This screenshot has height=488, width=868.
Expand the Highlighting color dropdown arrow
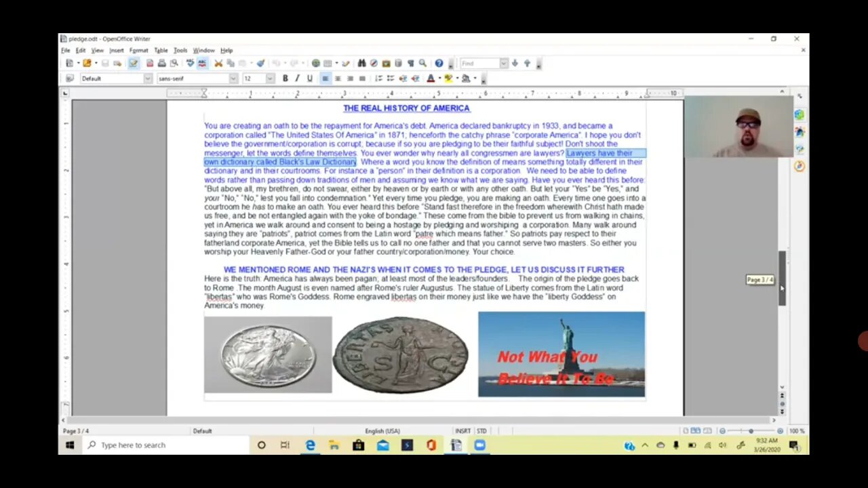pyautogui.click(x=457, y=79)
